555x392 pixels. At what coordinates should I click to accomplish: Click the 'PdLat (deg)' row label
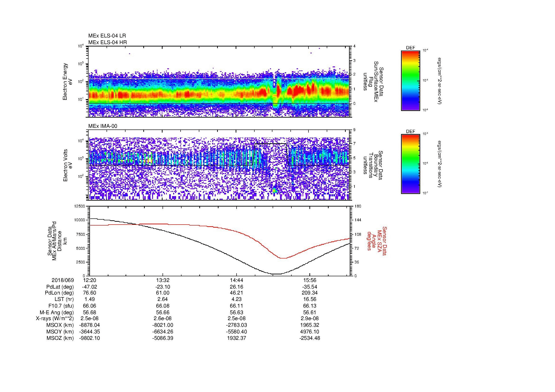click(x=60, y=287)
